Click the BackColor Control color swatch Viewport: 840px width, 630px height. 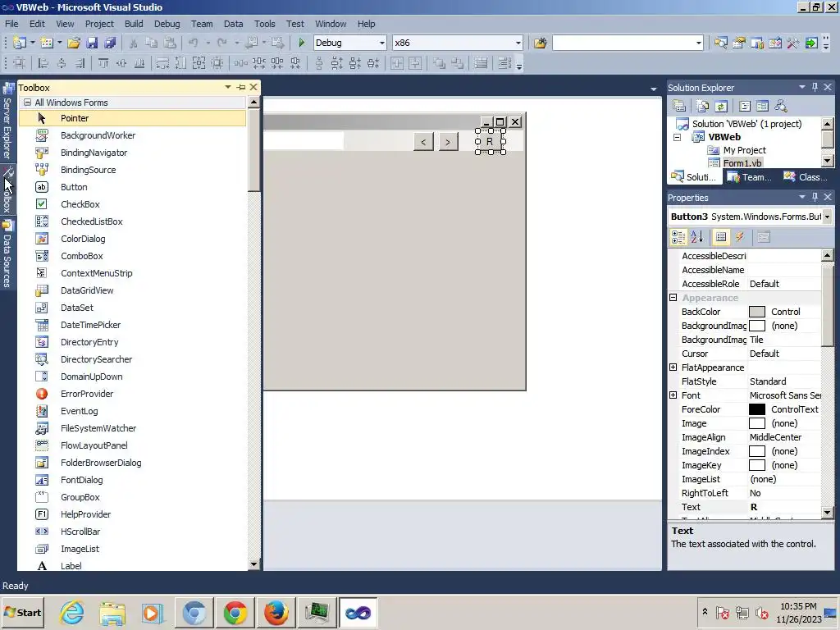[x=756, y=312]
